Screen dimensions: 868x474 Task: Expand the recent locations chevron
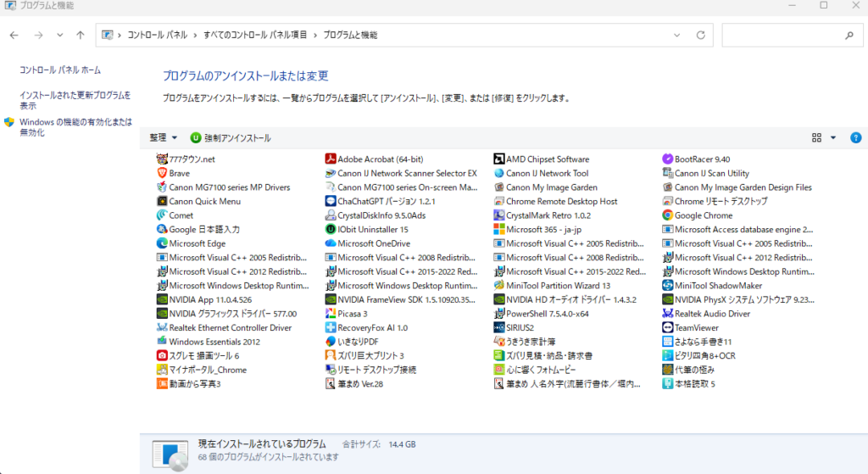[x=59, y=36]
